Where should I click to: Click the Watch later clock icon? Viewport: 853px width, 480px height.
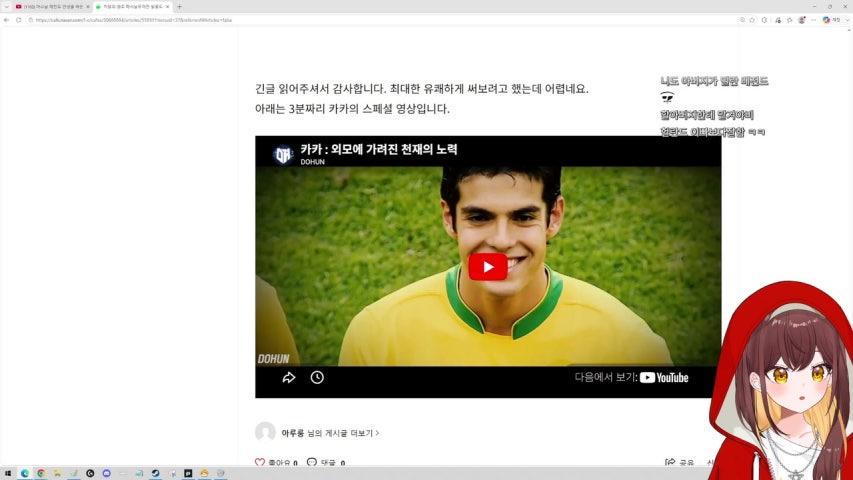click(317, 378)
